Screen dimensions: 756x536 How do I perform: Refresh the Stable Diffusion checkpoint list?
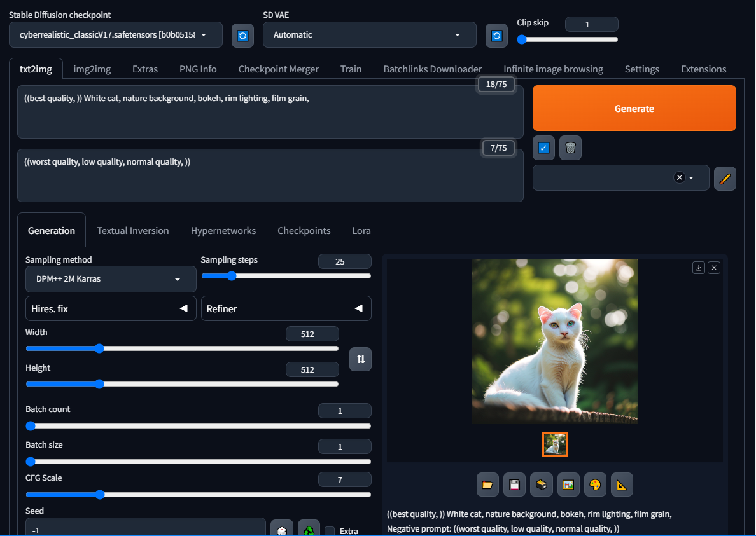(x=242, y=35)
